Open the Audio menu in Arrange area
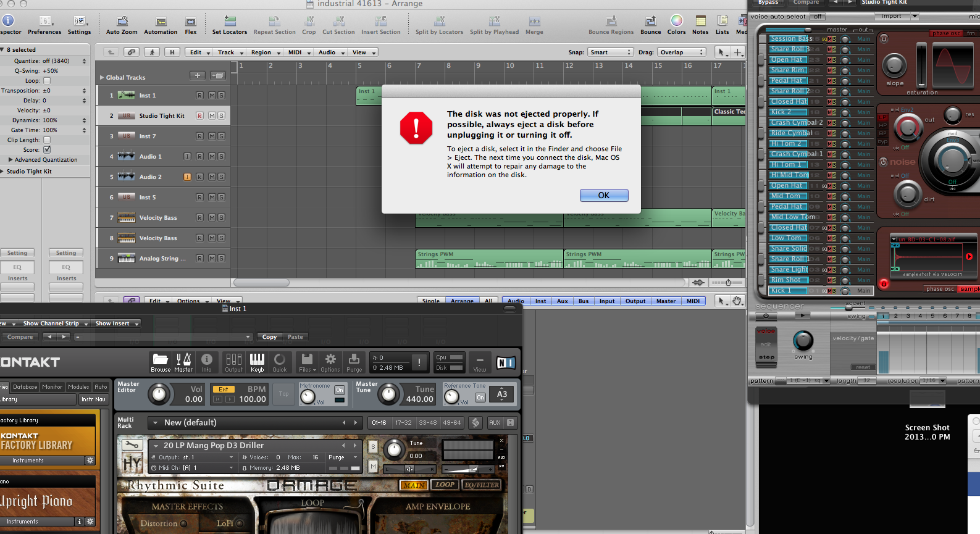Image resolution: width=980 pixels, height=534 pixels. pos(331,52)
